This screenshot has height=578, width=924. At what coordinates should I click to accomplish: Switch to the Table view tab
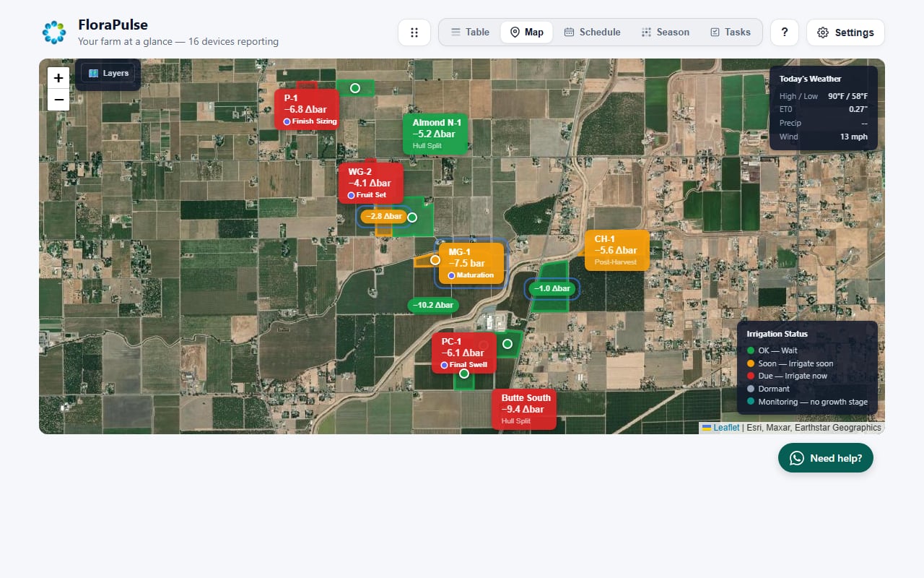[x=470, y=33]
